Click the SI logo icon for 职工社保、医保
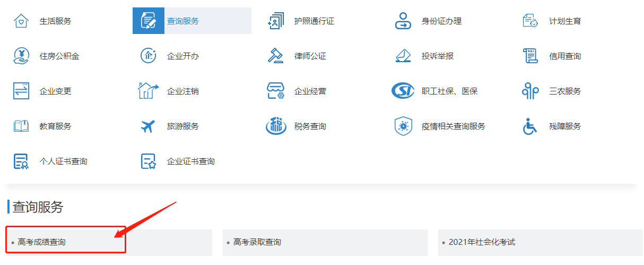The image size is (644, 265). (403, 91)
